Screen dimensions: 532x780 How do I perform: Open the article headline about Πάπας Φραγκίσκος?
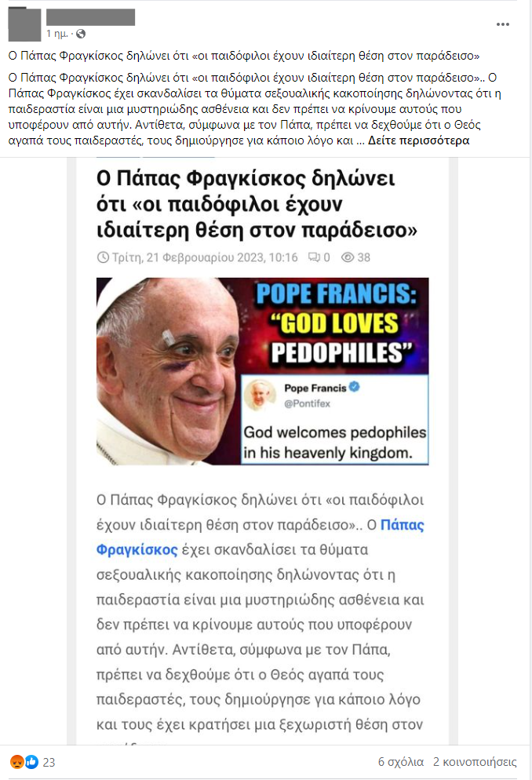point(257,204)
